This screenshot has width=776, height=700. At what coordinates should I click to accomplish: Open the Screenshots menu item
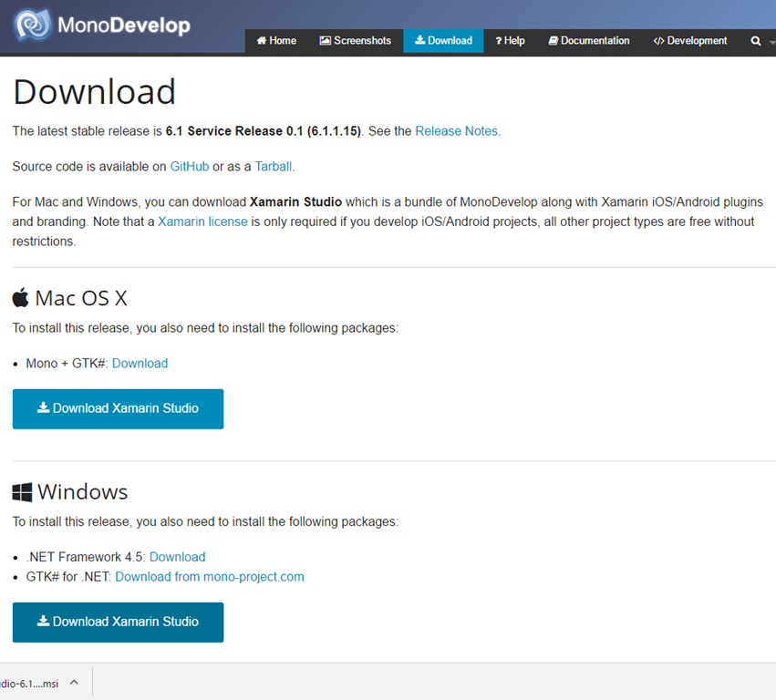pyautogui.click(x=356, y=41)
